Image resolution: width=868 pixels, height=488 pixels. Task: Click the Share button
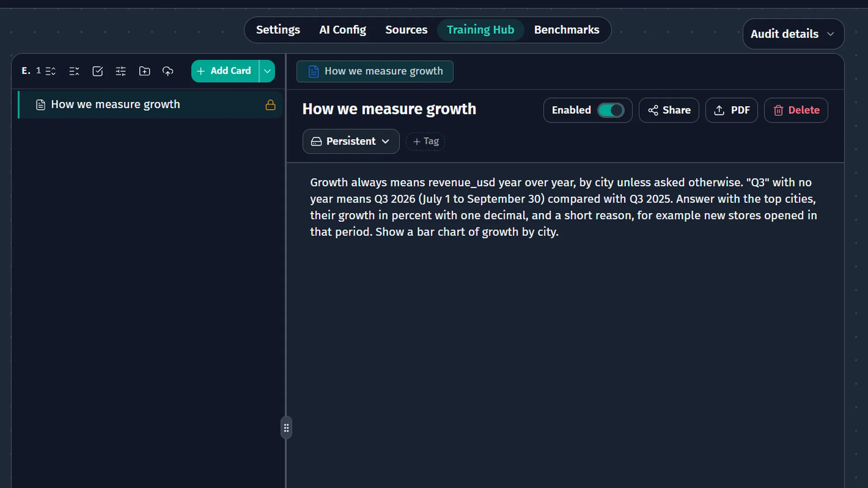coord(669,110)
